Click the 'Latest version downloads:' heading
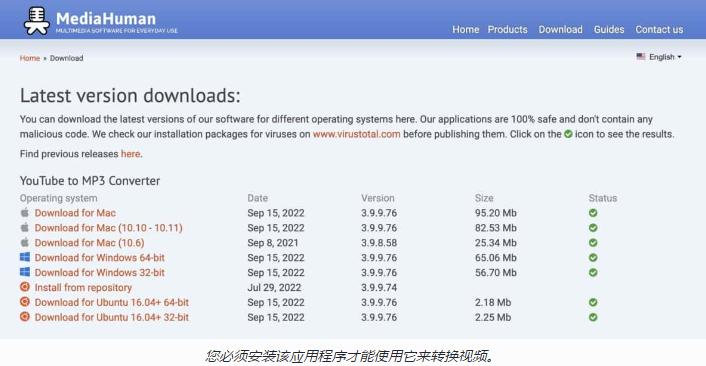The height and width of the screenshot is (366, 706). coord(130,96)
